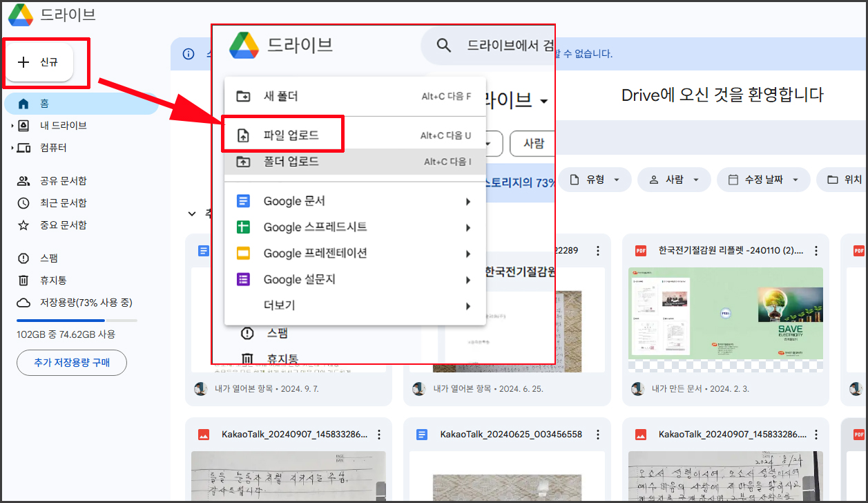Click the Google Drive logo top left
Viewport: 868px width, 503px height.
point(21,15)
